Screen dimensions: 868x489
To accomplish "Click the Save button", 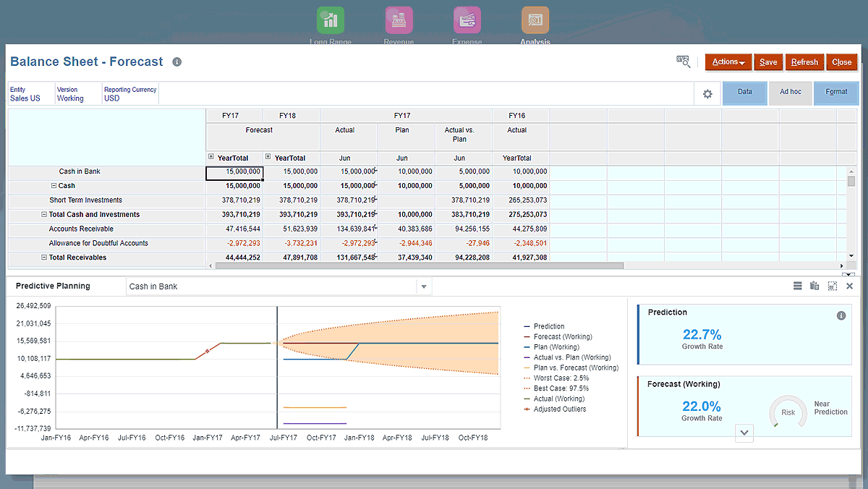I will pos(768,62).
